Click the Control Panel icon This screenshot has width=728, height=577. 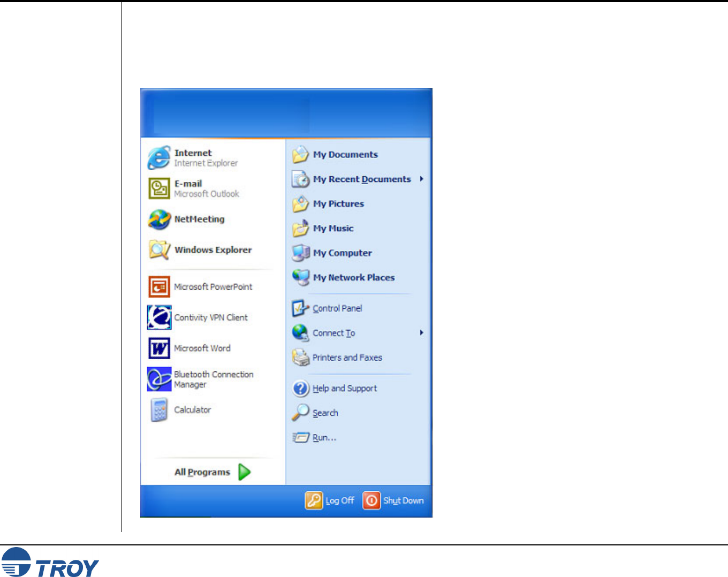coord(301,308)
